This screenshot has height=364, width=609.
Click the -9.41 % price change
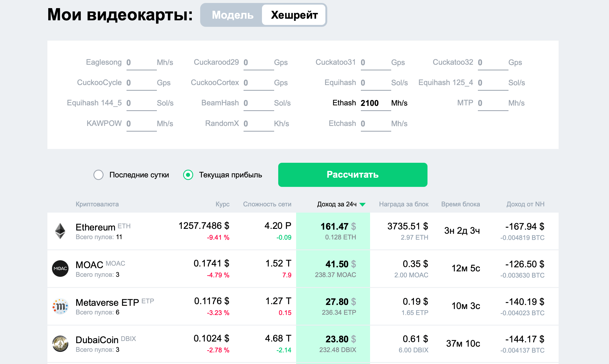click(x=218, y=238)
